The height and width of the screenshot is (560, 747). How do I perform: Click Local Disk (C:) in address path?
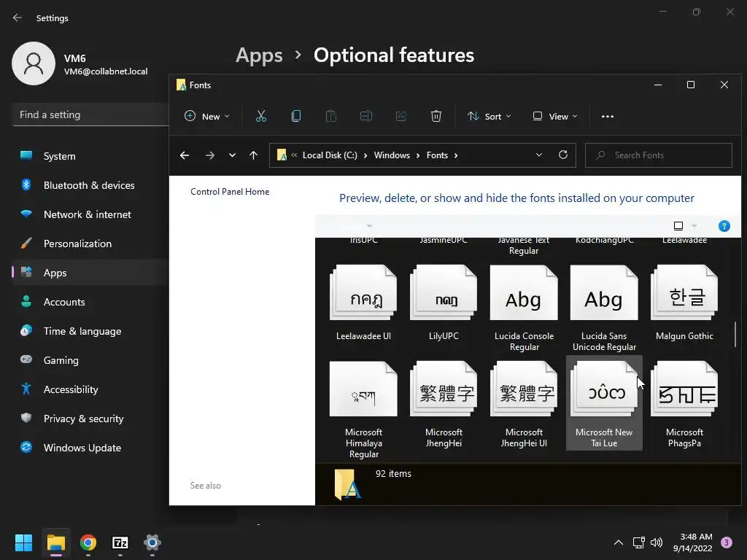click(330, 155)
